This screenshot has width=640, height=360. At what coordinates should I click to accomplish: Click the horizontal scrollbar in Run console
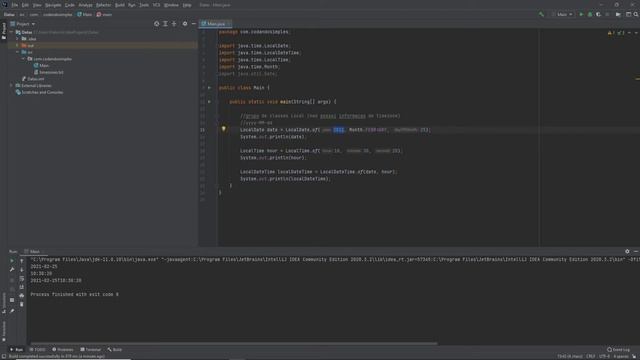point(233,343)
